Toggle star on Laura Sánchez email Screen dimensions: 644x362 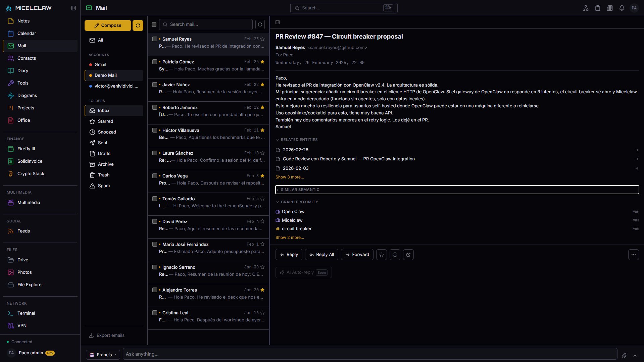tap(262, 153)
